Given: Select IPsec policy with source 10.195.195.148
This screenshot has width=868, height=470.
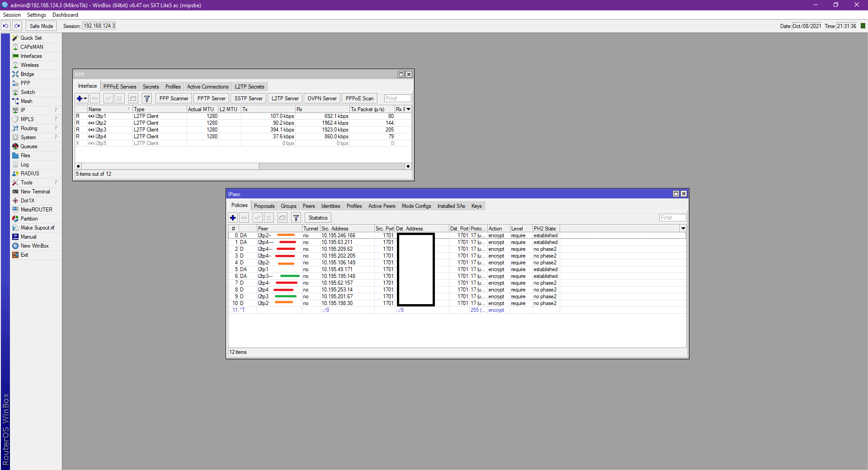Looking at the screenshot, I should [x=457, y=276].
